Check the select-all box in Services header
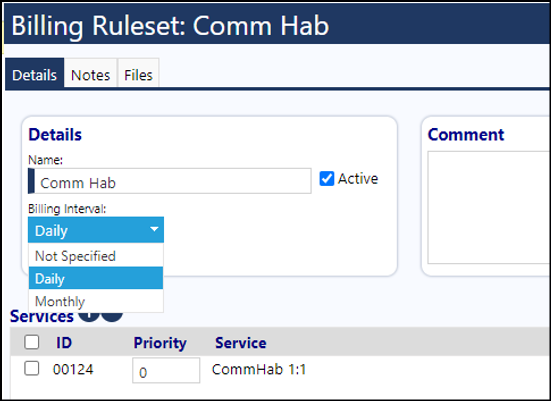The width and height of the screenshot is (551, 401). tap(32, 342)
